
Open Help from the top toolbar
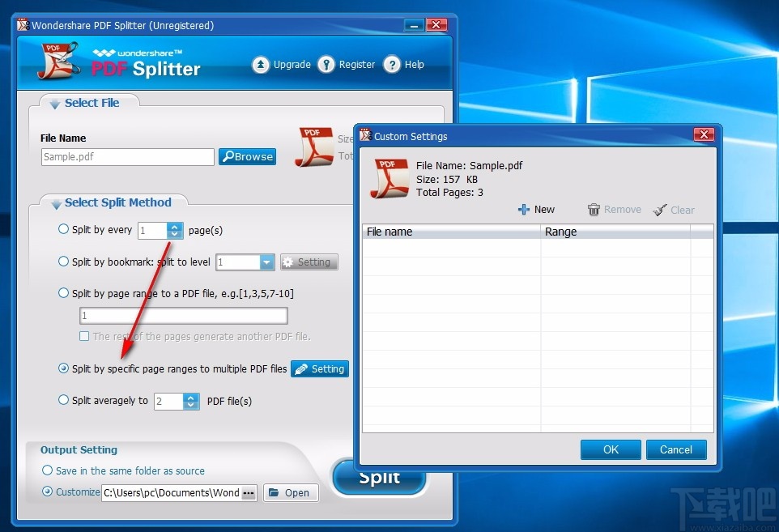[x=392, y=64]
